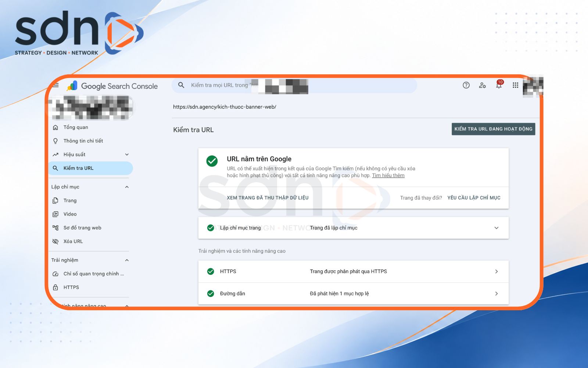
Task: Click the text Đã phát hiện 1 mục hợp lệ
Action: coord(339,294)
